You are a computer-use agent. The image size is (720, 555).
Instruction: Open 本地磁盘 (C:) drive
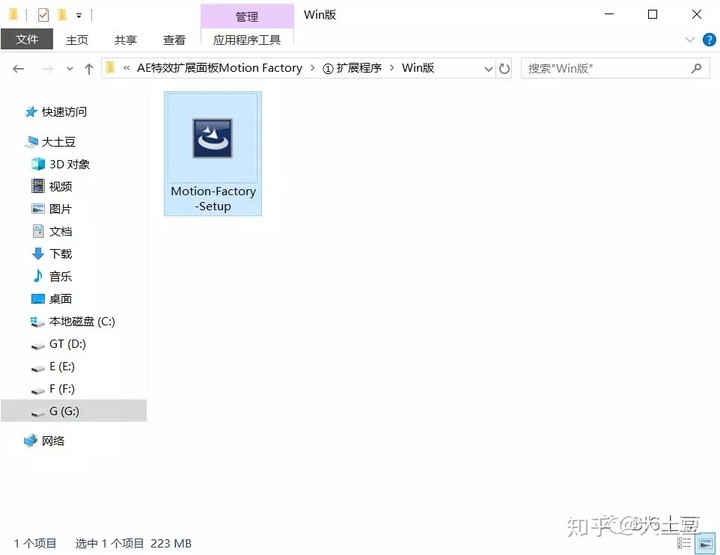pos(82,321)
